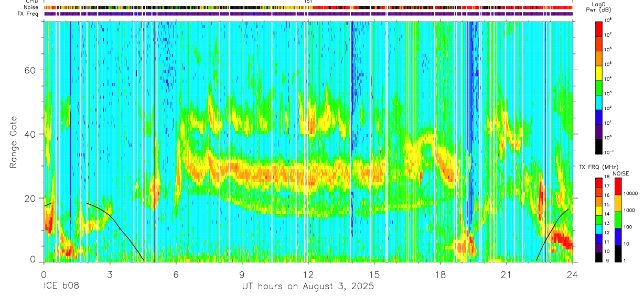Click the x-axis tick label '15'
The height and width of the screenshot is (297, 644).
click(374, 274)
